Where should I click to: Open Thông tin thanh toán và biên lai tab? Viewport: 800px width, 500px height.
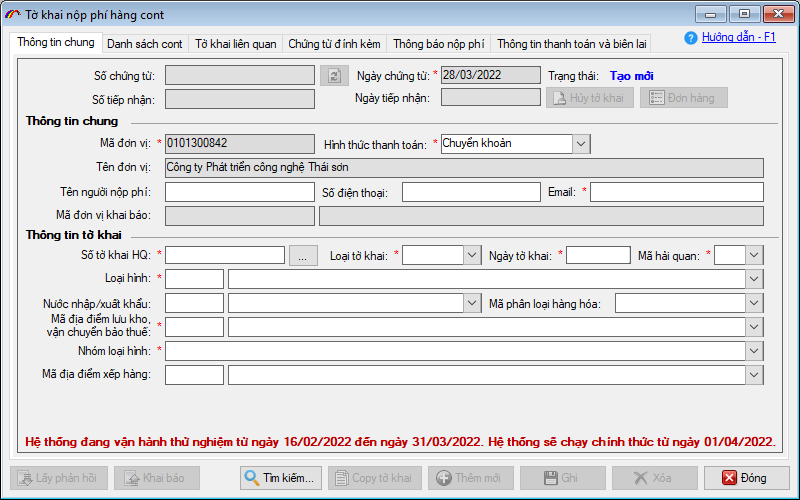571,44
